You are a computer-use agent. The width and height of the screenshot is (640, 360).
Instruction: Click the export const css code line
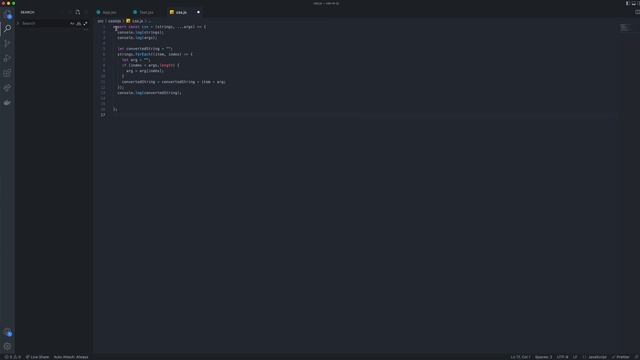(160, 27)
